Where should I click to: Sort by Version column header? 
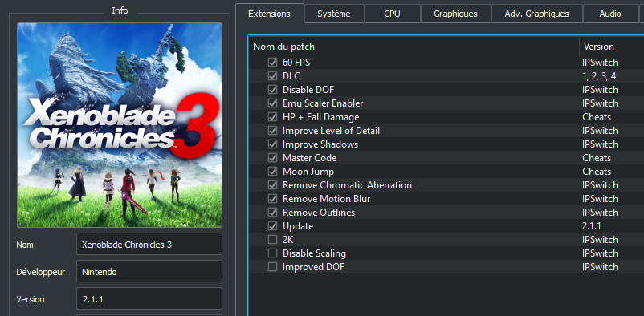(612, 47)
